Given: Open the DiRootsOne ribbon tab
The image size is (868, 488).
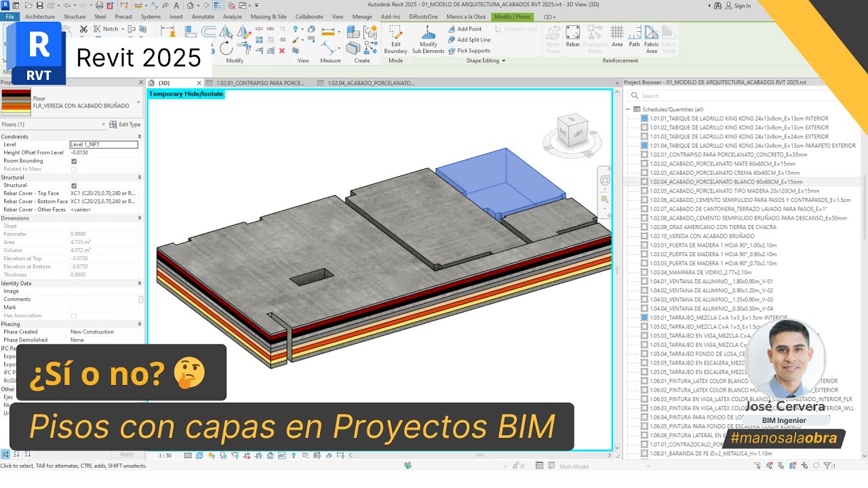Looking at the screenshot, I should click(423, 16).
